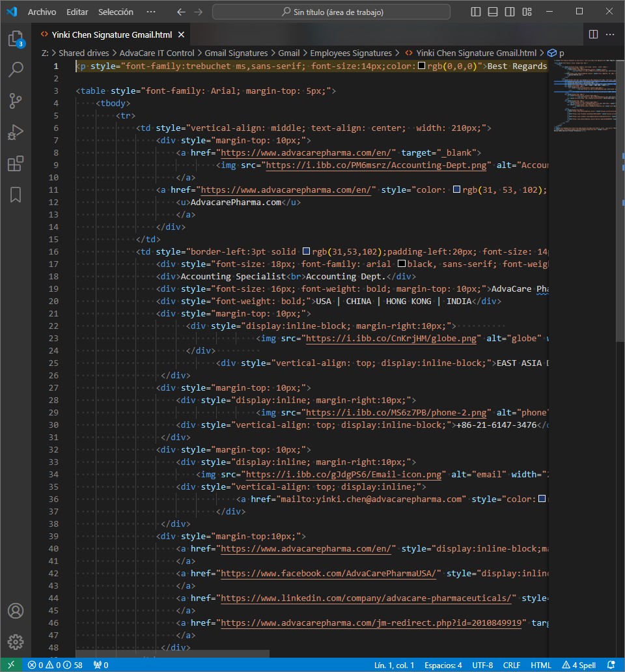Toggle the secondary side bar layout icon
Viewport: 625px width, 672px height.
click(x=510, y=12)
